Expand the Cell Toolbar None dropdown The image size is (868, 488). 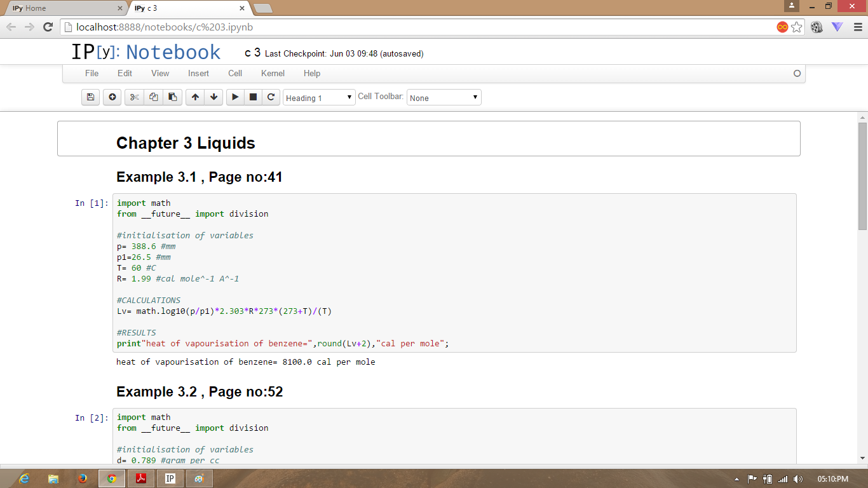pyautogui.click(x=444, y=98)
